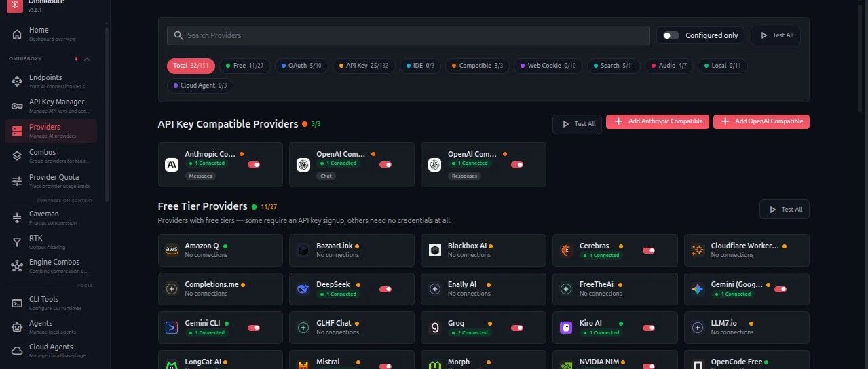
Task: Click the Engine Combos icon
Action: pyautogui.click(x=18, y=266)
